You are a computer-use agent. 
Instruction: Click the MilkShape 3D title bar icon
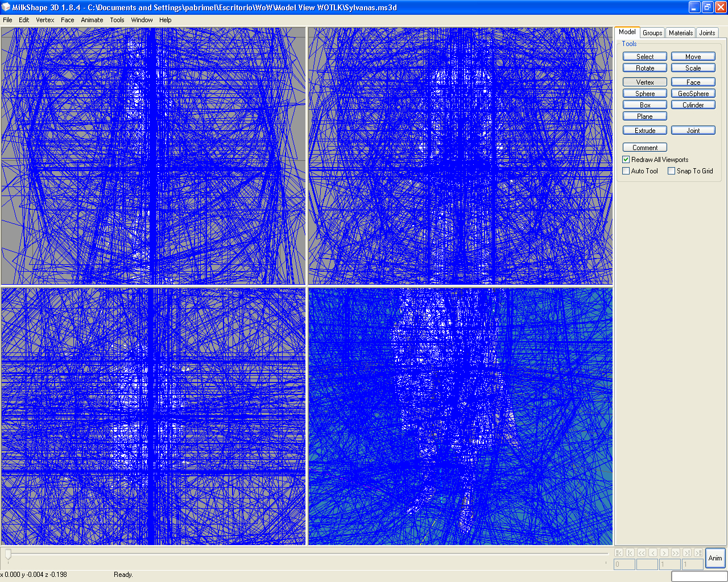pos(6,7)
